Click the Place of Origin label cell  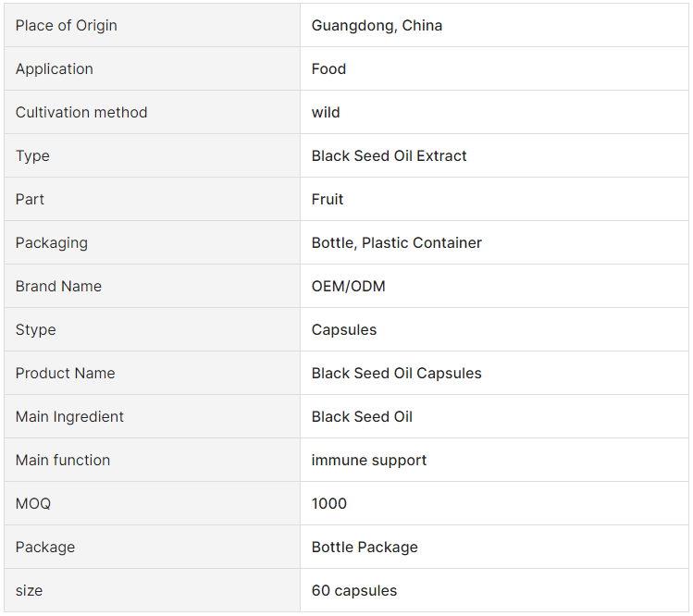152,25
